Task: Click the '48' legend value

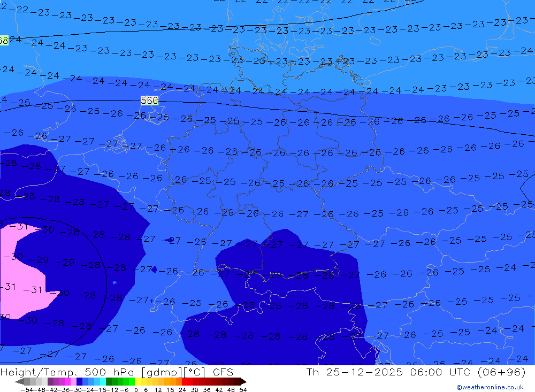Action: coord(231,390)
